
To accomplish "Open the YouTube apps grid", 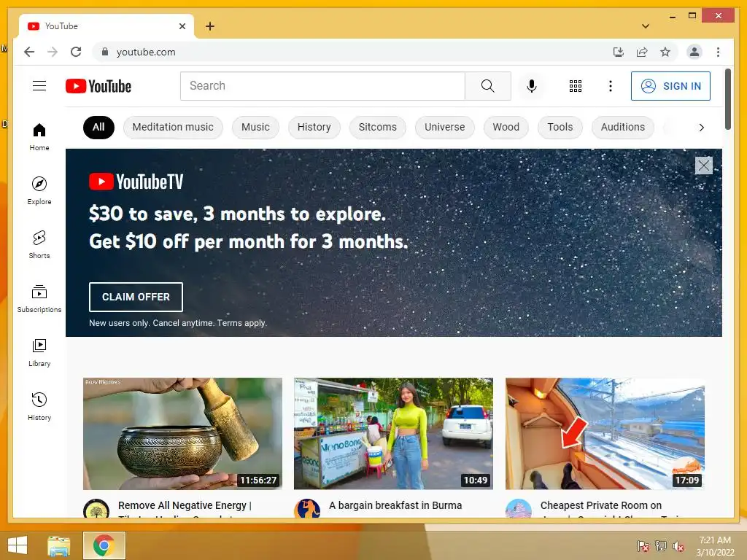I will (x=575, y=86).
